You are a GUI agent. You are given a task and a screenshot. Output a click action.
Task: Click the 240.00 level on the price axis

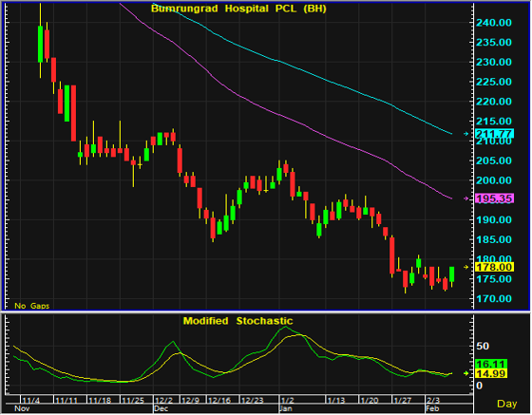[494, 23]
